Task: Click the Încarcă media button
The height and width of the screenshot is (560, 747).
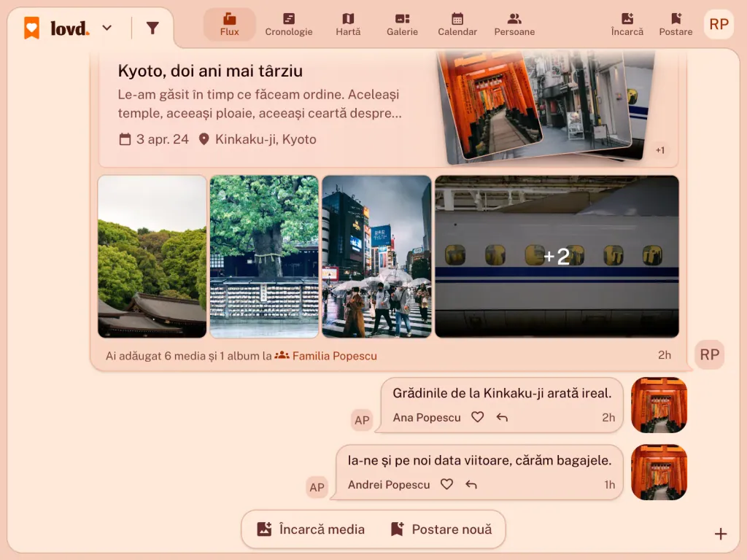Action: coord(311,529)
